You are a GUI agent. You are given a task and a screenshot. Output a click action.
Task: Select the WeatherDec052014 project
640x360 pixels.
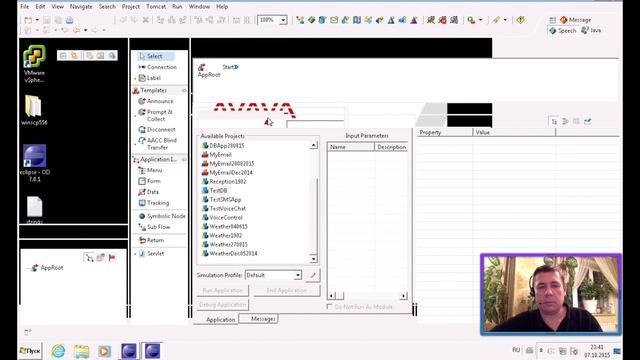(x=230, y=253)
